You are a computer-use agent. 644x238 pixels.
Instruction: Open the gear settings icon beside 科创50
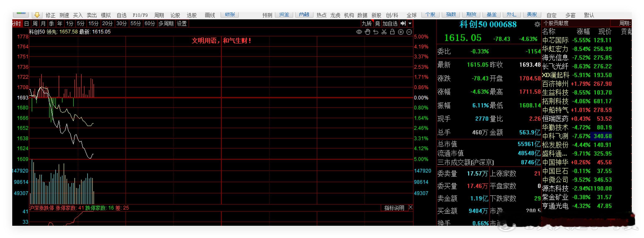point(537,24)
